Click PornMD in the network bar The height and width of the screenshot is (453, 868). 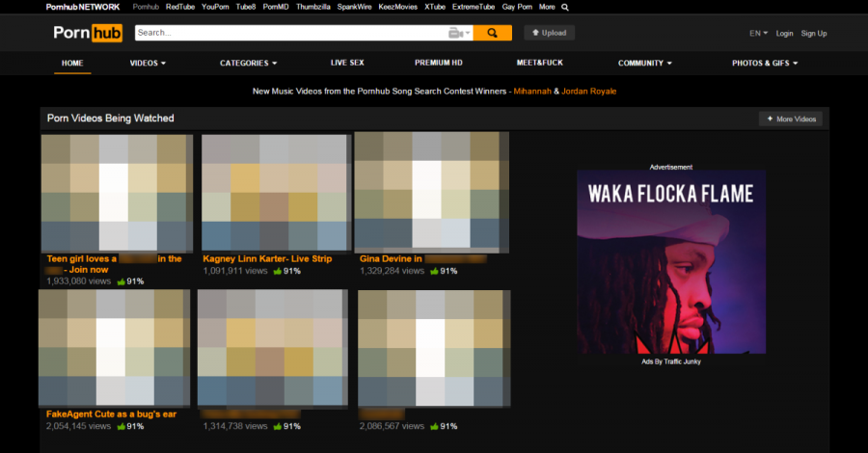tap(276, 7)
